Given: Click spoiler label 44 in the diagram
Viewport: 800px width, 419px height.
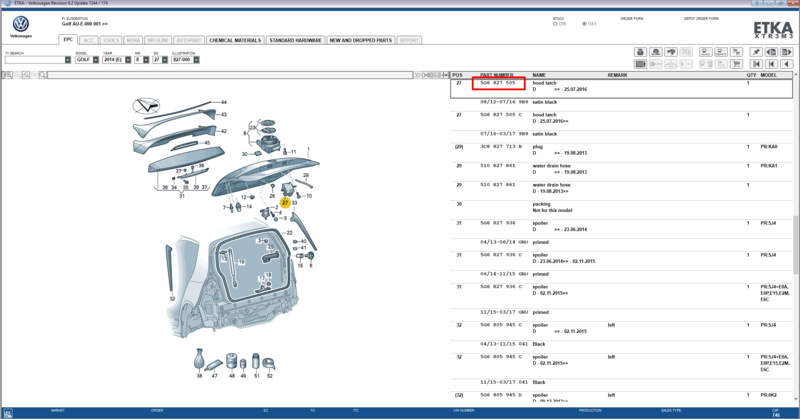Looking at the screenshot, I should click(223, 103).
